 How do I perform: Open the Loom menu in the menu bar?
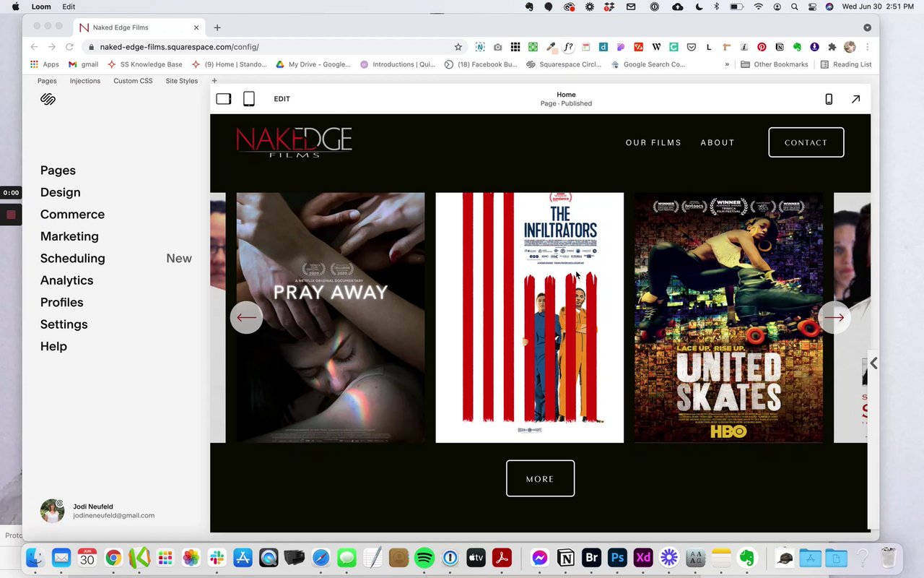[41, 7]
